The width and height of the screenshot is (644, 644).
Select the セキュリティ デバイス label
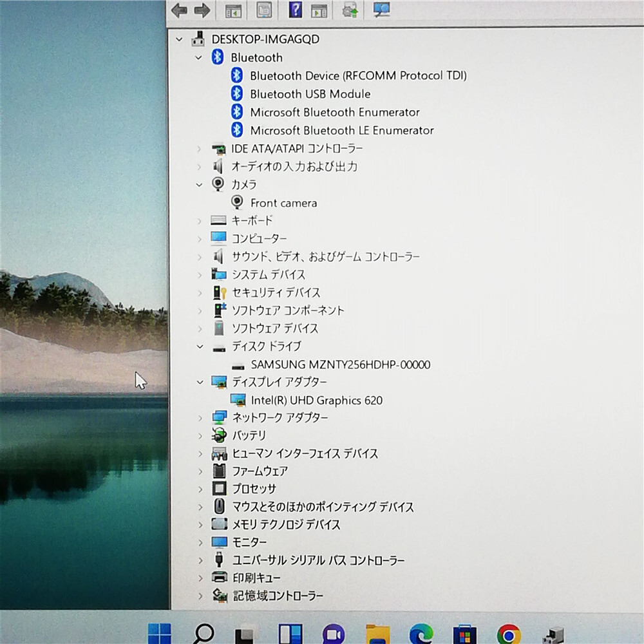point(276,292)
